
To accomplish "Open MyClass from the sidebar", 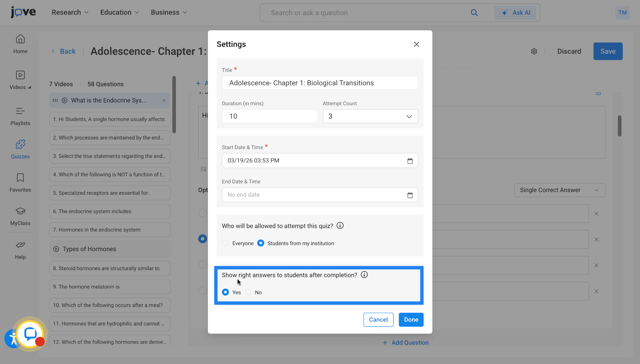I will click(20, 216).
